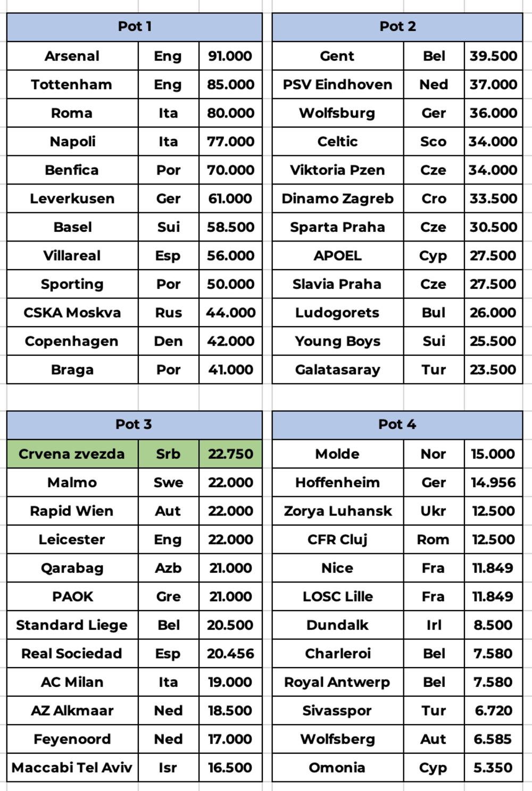Select the Pot 2 header cell
The width and height of the screenshot is (532, 791).
(397, 27)
